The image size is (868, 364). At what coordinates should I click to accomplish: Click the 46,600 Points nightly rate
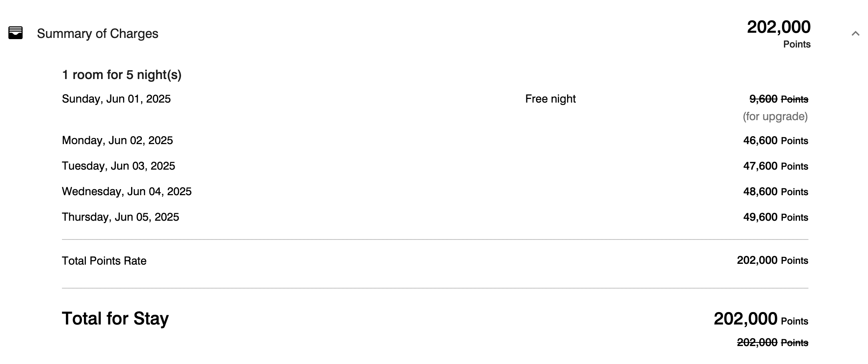[x=775, y=140]
